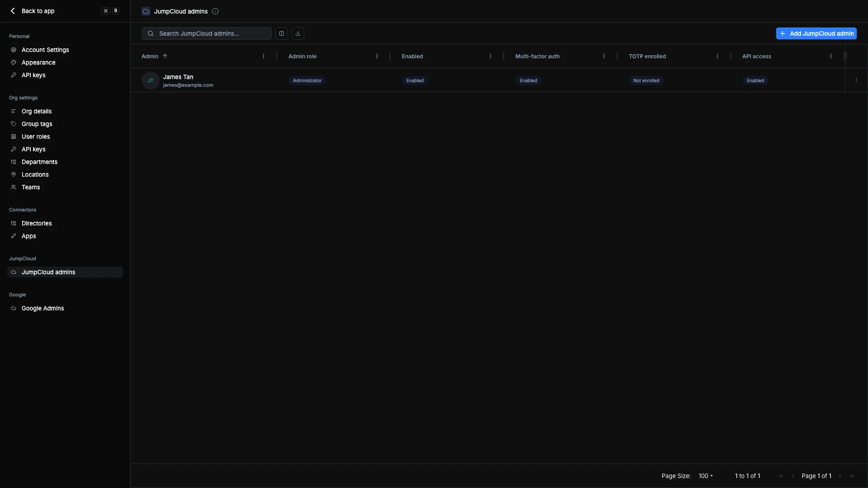
Task: Open API access column options icon
Action: pyautogui.click(x=831, y=56)
